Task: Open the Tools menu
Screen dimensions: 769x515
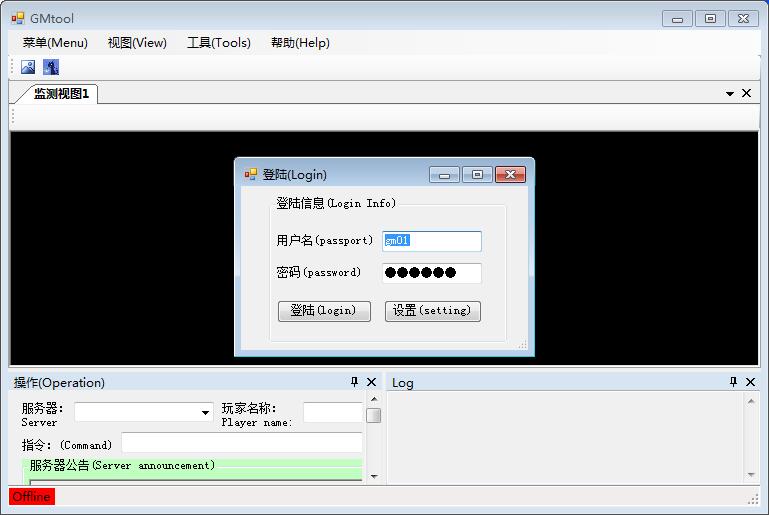Action: pyautogui.click(x=218, y=43)
